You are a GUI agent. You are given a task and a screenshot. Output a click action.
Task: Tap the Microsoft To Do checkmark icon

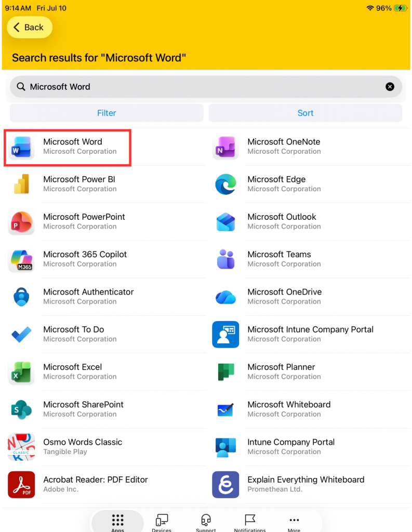coord(21,335)
